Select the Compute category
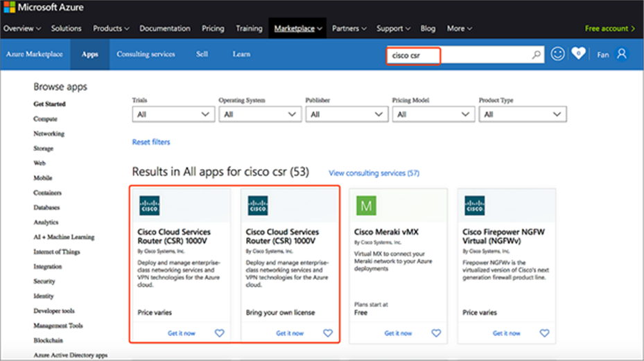644x361 pixels. coord(45,118)
